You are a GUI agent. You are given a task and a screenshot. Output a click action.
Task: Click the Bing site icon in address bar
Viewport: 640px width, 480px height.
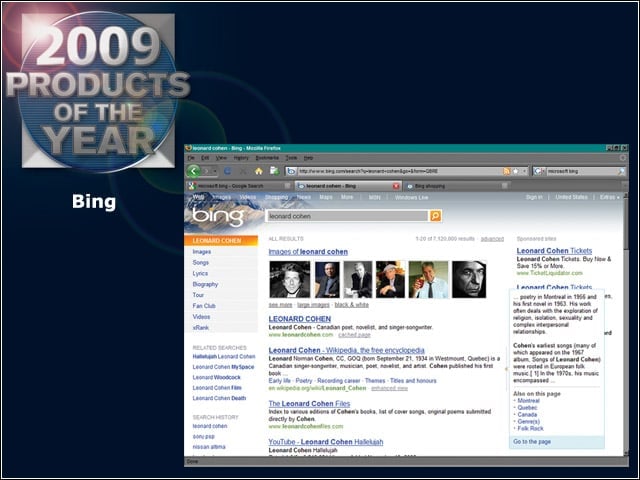click(x=291, y=171)
